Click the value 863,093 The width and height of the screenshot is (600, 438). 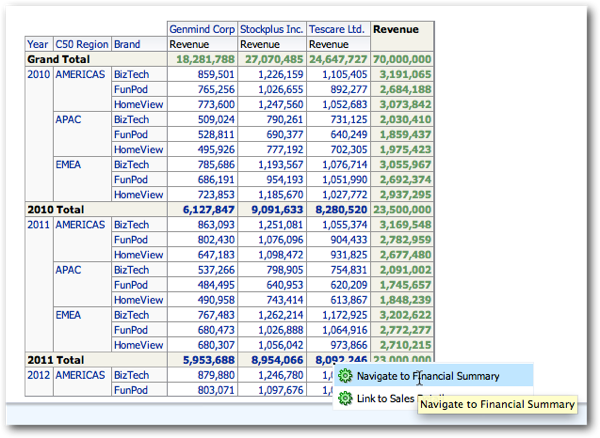click(216, 225)
